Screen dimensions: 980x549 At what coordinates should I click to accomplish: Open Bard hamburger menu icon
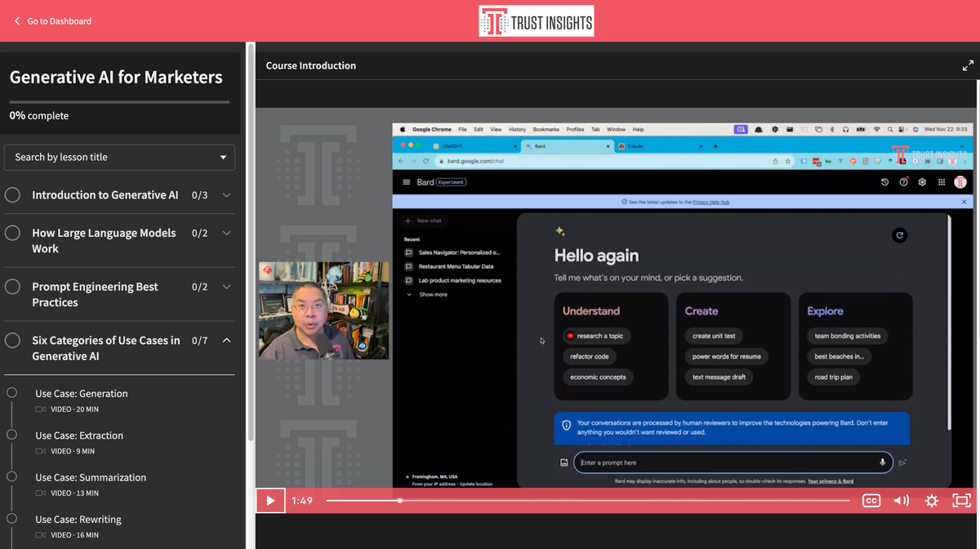[406, 182]
